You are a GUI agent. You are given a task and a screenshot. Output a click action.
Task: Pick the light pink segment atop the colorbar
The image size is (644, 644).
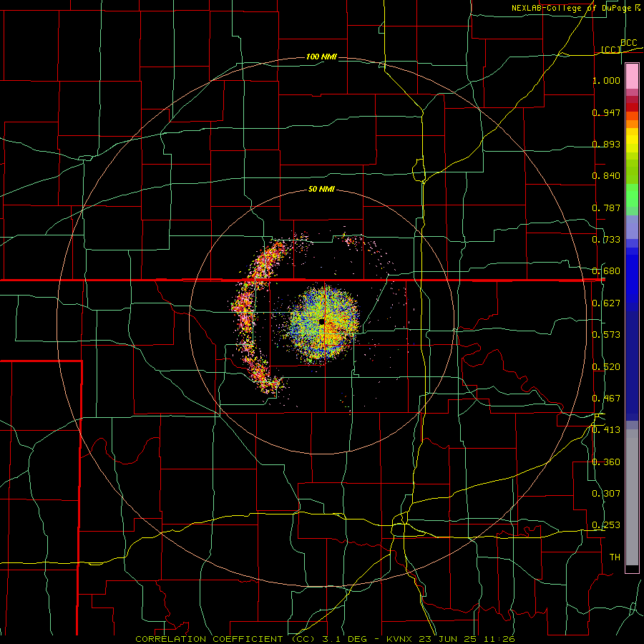coord(632,77)
